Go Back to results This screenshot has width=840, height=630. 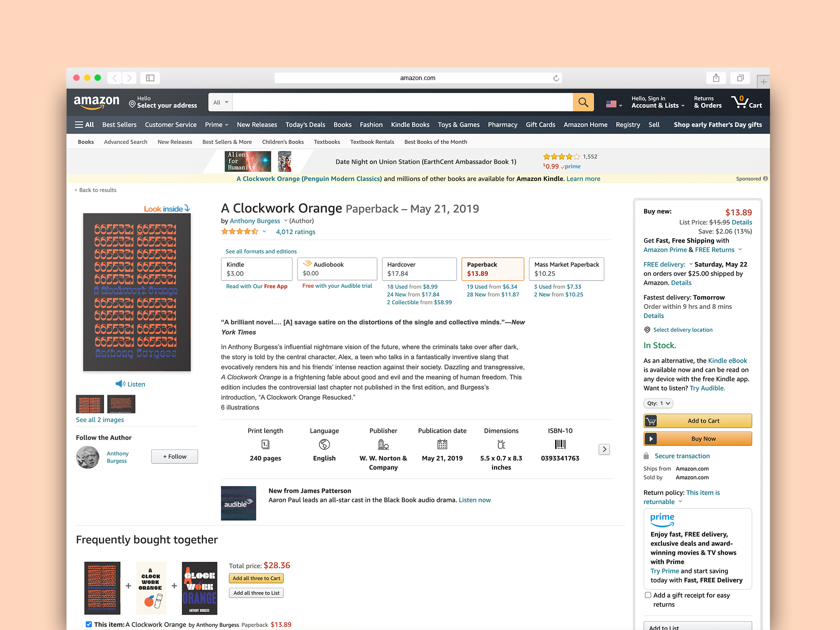(x=96, y=190)
